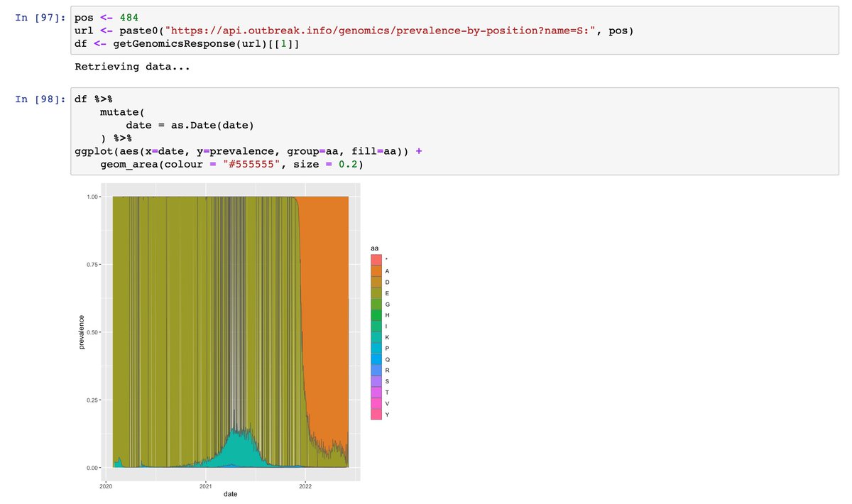
Task: Select the In [98] prompt label
Action: [40, 99]
